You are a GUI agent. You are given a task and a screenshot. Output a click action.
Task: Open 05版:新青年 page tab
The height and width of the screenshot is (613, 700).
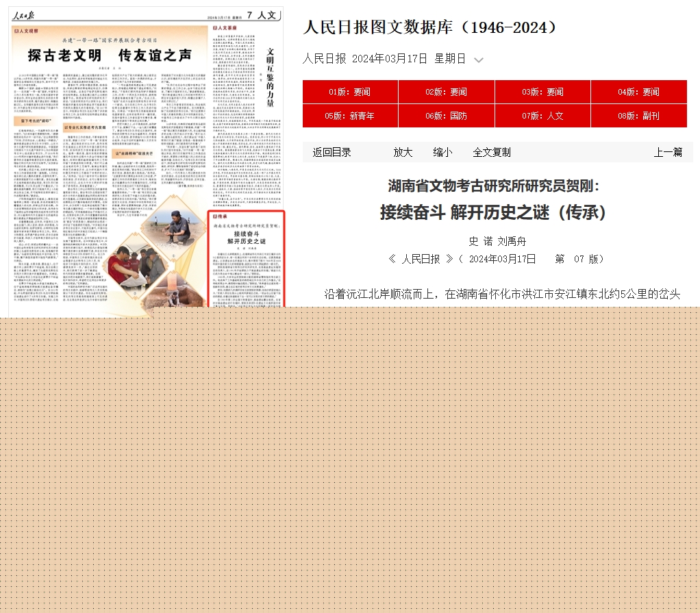point(350,116)
